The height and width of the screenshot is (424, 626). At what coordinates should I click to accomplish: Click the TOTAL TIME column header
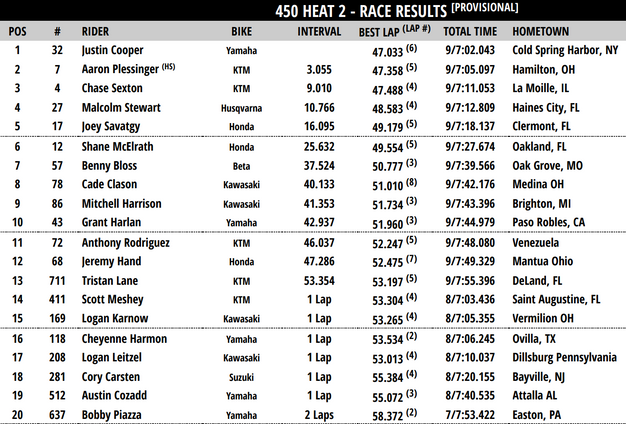pos(468,30)
